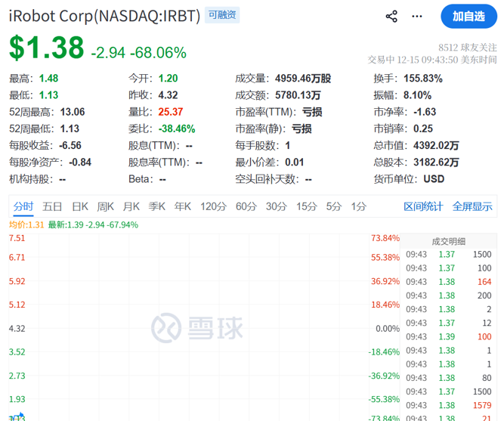The width and height of the screenshot is (504, 421).
Task: Open 区间统计 range statistics
Action: (x=423, y=206)
